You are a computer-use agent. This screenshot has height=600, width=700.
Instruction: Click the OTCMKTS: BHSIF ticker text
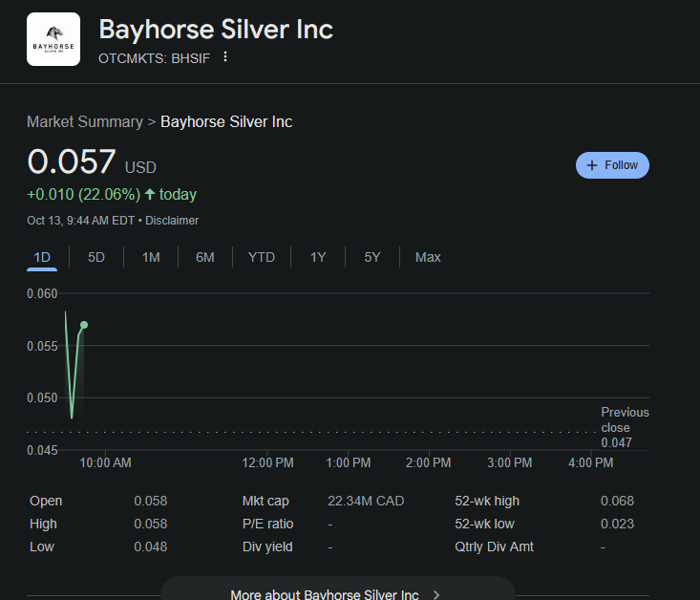(x=154, y=58)
